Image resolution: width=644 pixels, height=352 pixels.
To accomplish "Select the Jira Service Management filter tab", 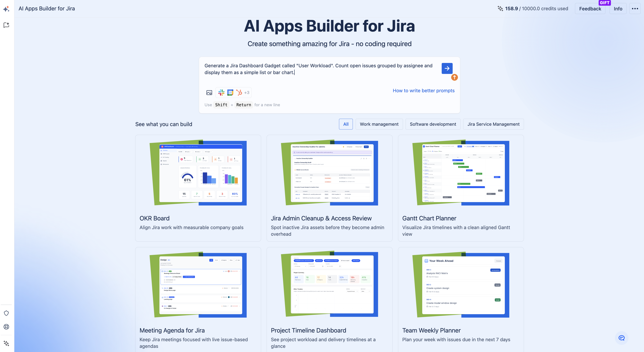I will [x=493, y=124].
